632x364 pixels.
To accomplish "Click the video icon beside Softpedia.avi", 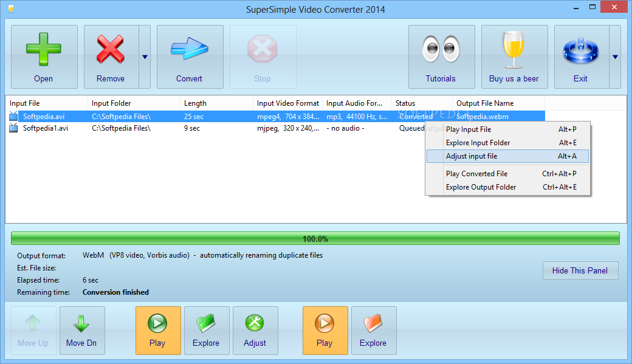I will [x=13, y=117].
